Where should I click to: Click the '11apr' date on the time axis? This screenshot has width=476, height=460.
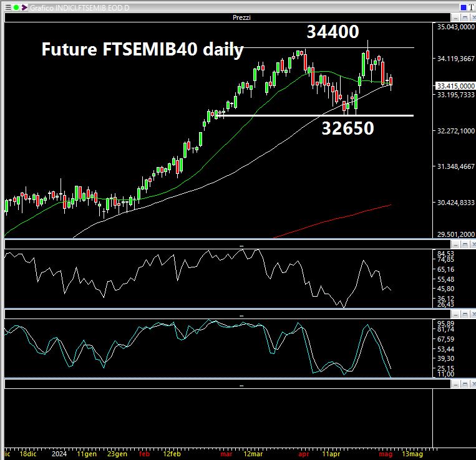coord(331,454)
